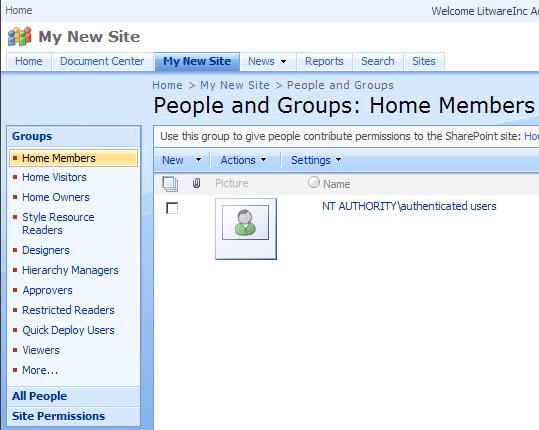This screenshot has width=539, height=430.
Task: Show more groups via More... link
Action: 40,370
